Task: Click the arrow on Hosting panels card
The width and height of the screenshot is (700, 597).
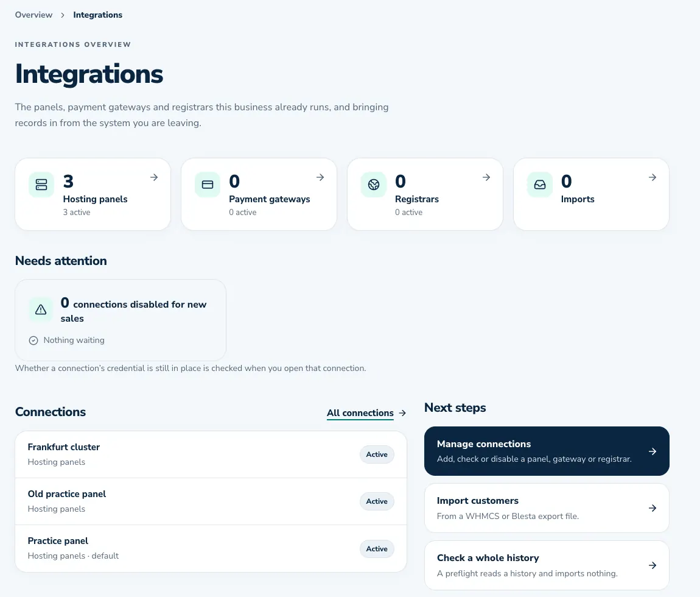Action: pos(154,177)
